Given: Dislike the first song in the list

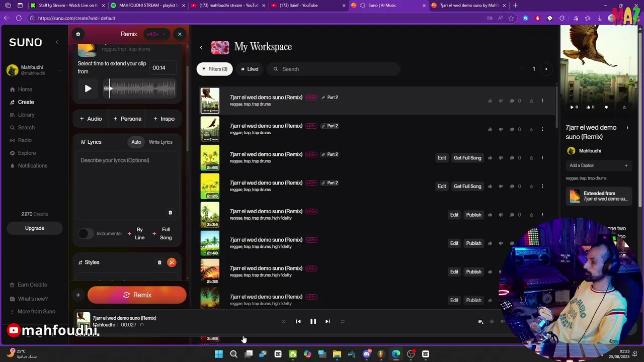Looking at the screenshot, I should [x=501, y=101].
